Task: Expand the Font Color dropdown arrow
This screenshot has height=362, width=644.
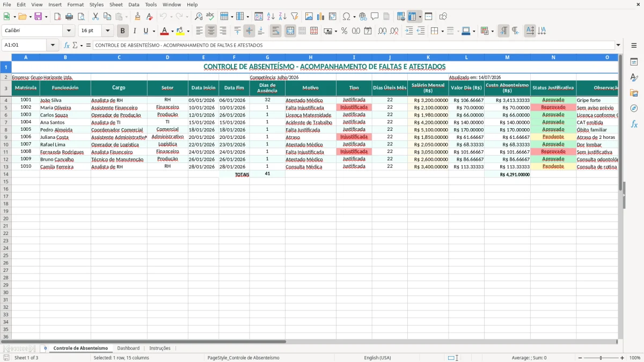Action: (173, 31)
